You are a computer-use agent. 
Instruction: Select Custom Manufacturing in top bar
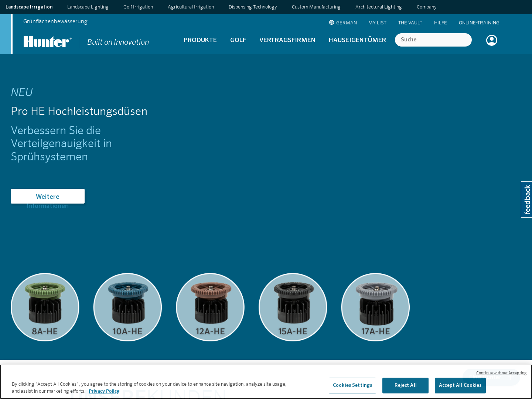[316, 7]
